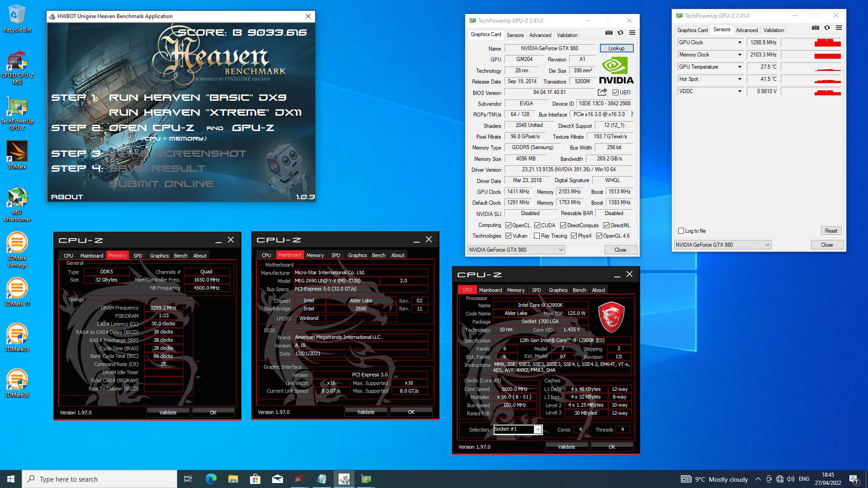
Task: Switch to Advanced tab in GPU-Z Graphics Card window
Action: (x=540, y=35)
